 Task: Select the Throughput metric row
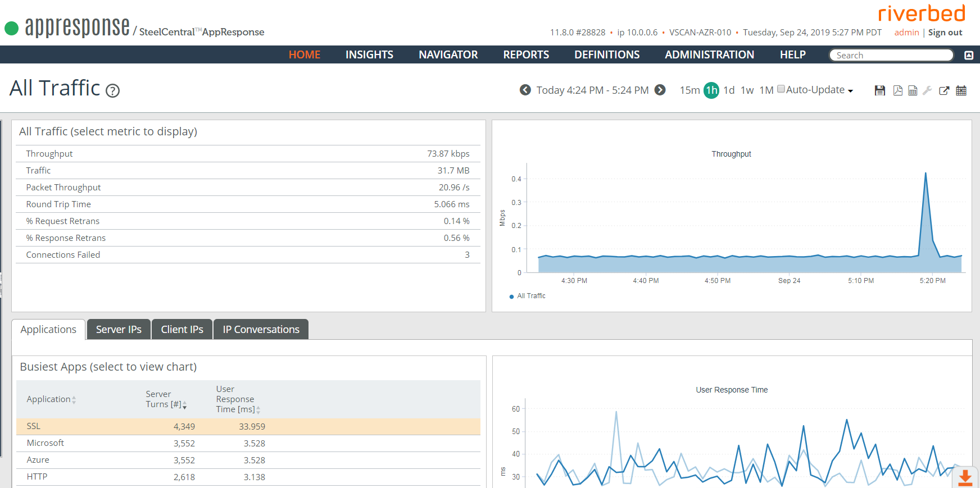pyautogui.click(x=248, y=154)
